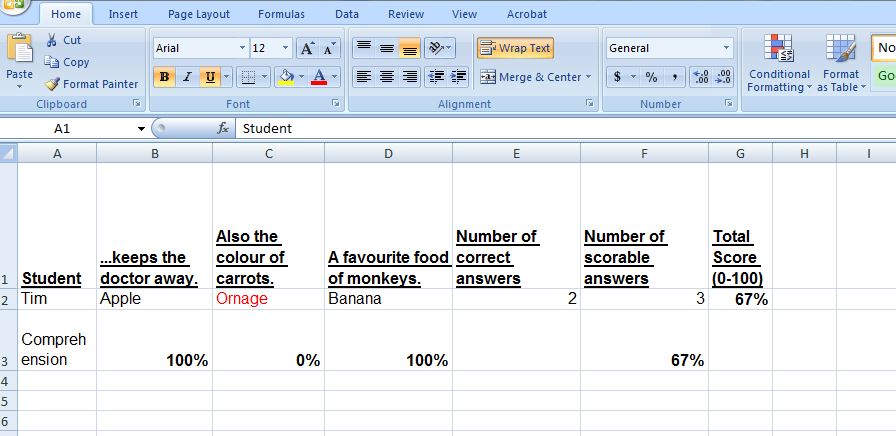Click the Format Painter brush icon
Image resolution: width=896 pixels, height=436 pixels.
53,85
